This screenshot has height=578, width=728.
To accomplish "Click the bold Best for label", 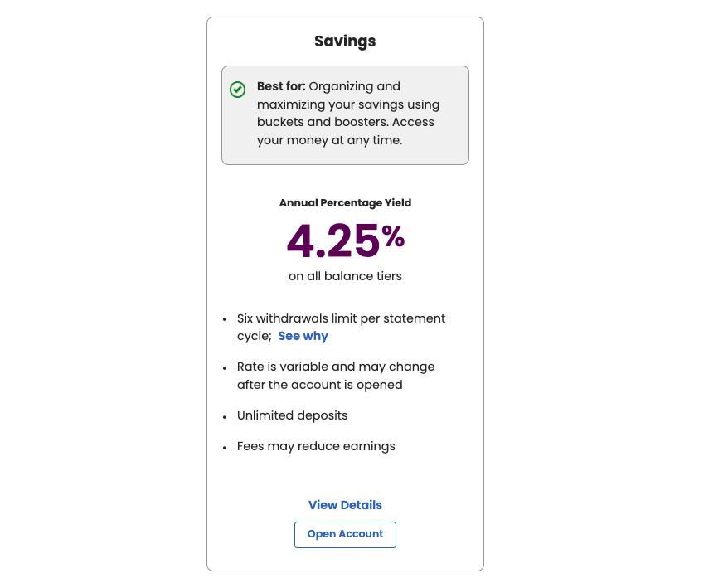I will tap(281, 86).
